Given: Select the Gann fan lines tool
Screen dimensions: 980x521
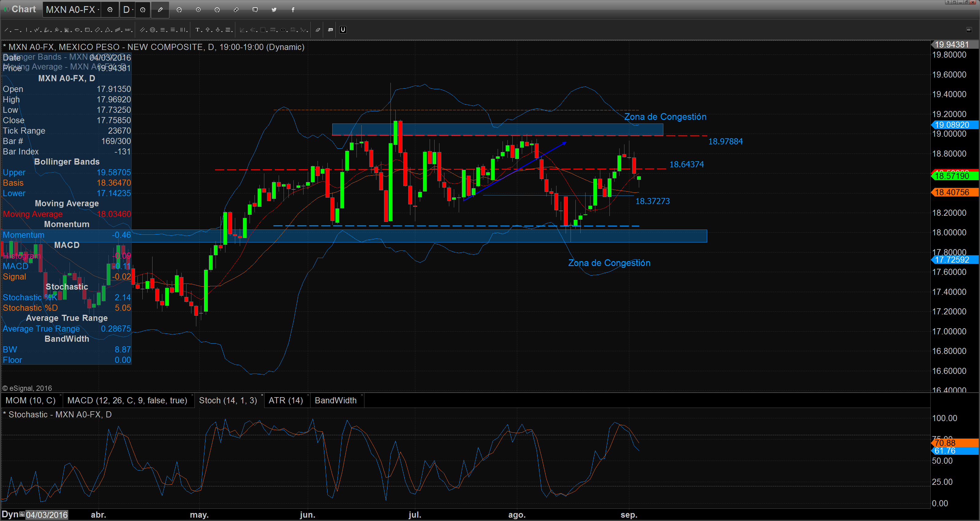Looking at the screenshot, I should click(47, 30).
